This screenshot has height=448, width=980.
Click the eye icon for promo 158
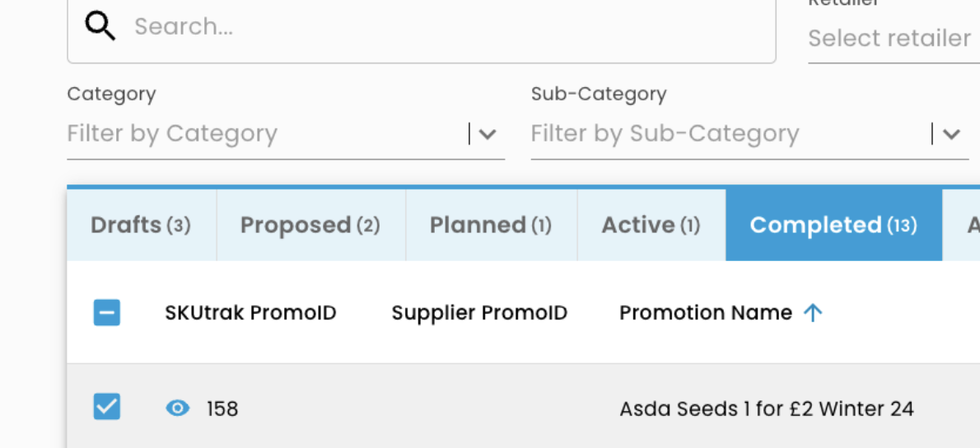tap(177, 408)
